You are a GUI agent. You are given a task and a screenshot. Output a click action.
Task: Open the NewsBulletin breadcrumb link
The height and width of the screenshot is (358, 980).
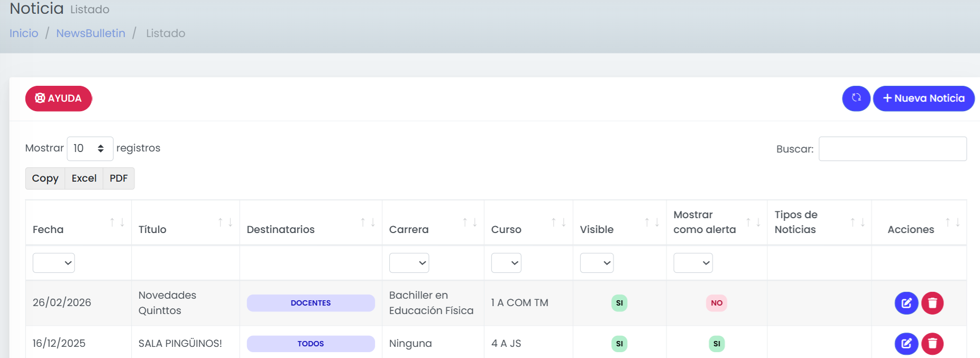91,33
